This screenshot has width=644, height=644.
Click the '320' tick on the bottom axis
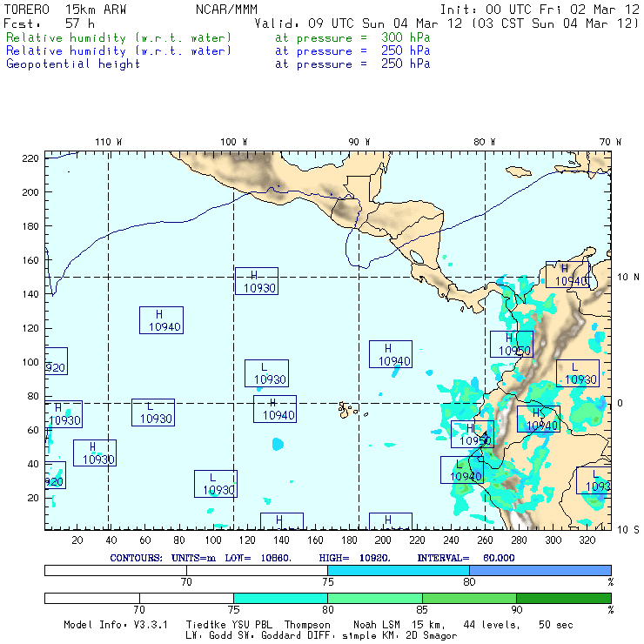coord(587,540)
